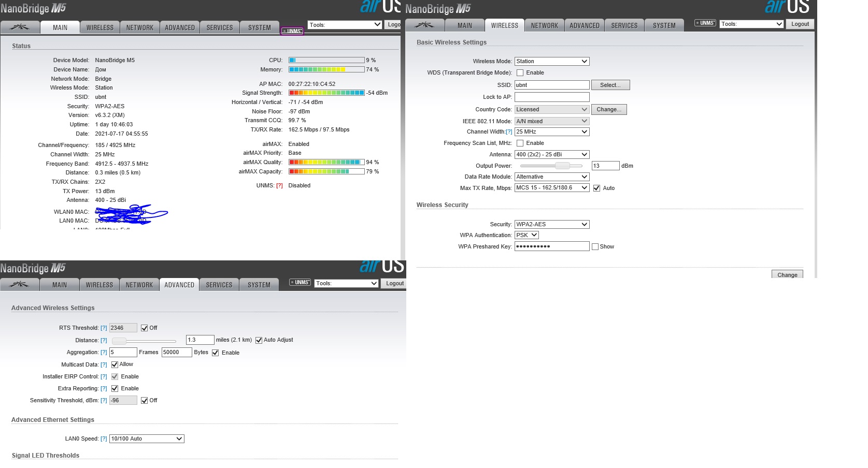
Task: Open Extra Reporting [?] help
Action: (x=104, y=389)
